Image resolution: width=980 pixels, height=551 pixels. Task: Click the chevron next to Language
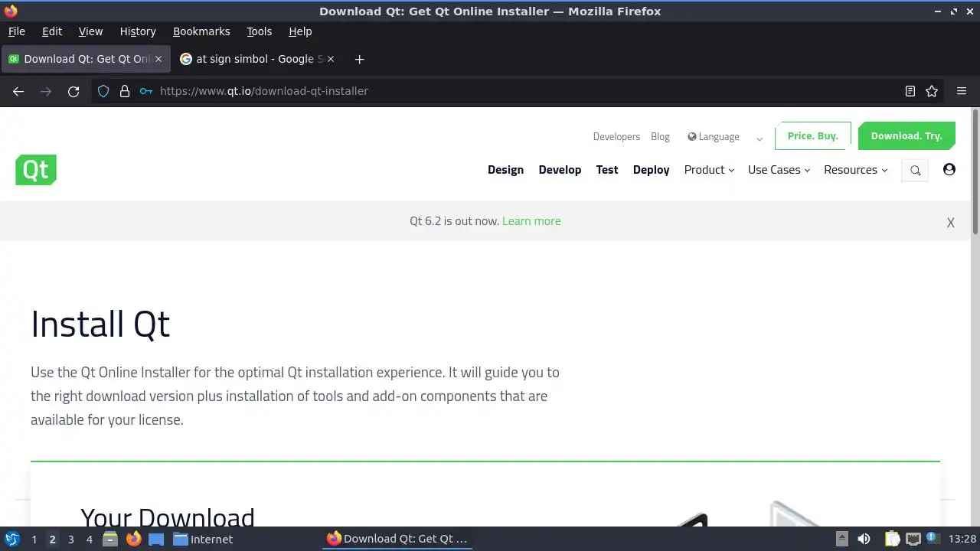coord(759,139)
